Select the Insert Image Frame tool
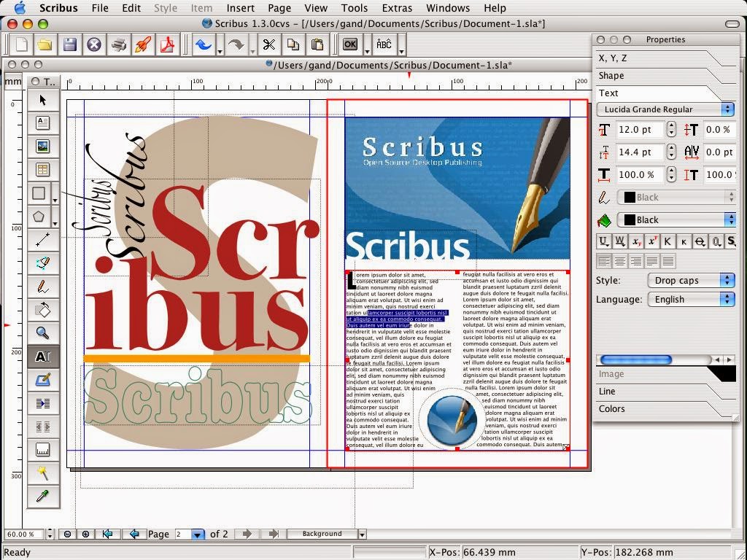 [x=43, y=146]
